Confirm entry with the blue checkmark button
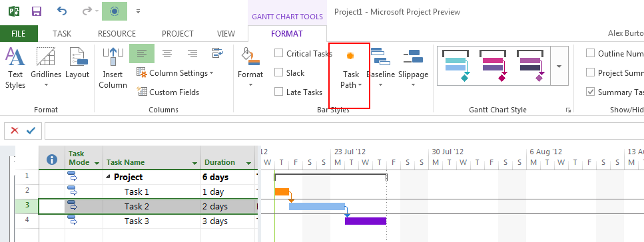This screenshot has height=242, width=644. click(31, 131)
